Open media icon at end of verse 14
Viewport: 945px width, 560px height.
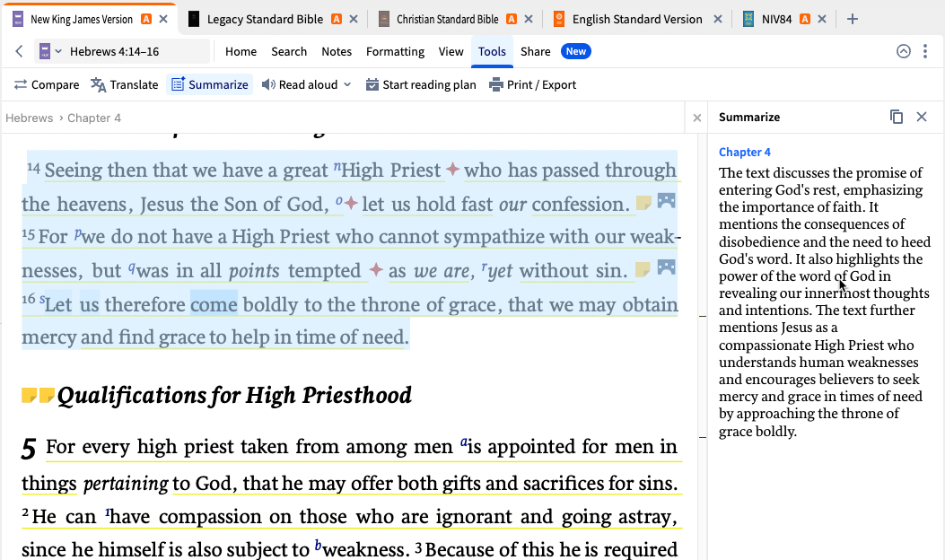[666, 201]
